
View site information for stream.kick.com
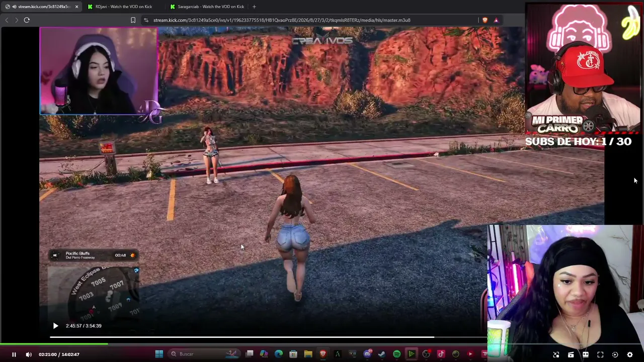coord(146,20)
